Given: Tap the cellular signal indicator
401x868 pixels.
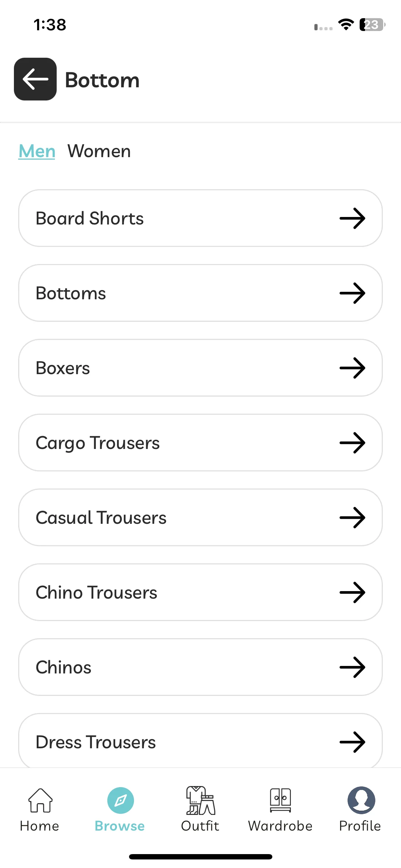Looking at the screenshot, I should (323, 27).
